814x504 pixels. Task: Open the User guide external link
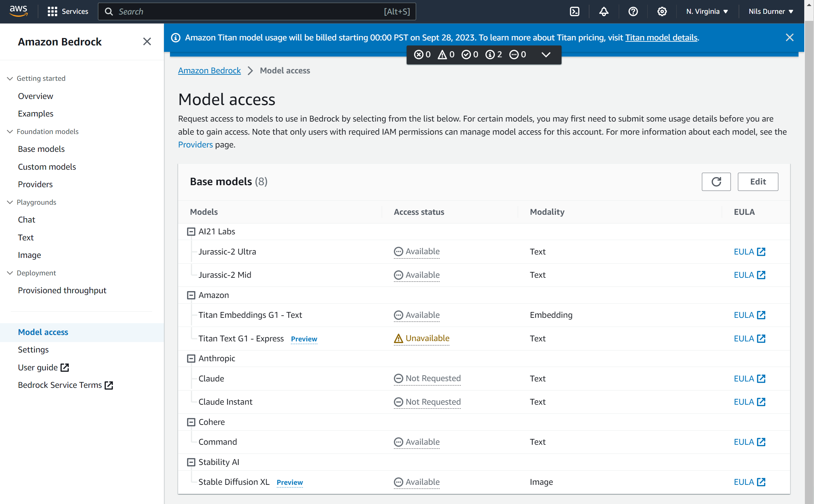43,367
